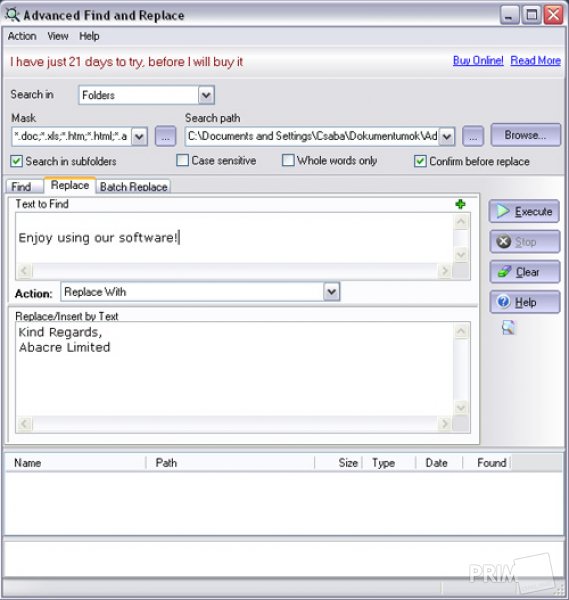Click the preview document icon below Help
This screenshot has width=569, height=600.
(x=509, y=328)
